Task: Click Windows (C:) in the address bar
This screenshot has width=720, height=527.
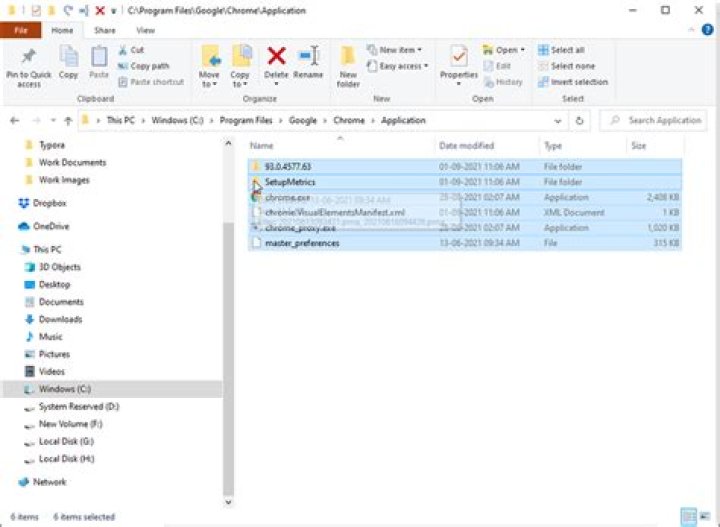Action: pos(177,121)
